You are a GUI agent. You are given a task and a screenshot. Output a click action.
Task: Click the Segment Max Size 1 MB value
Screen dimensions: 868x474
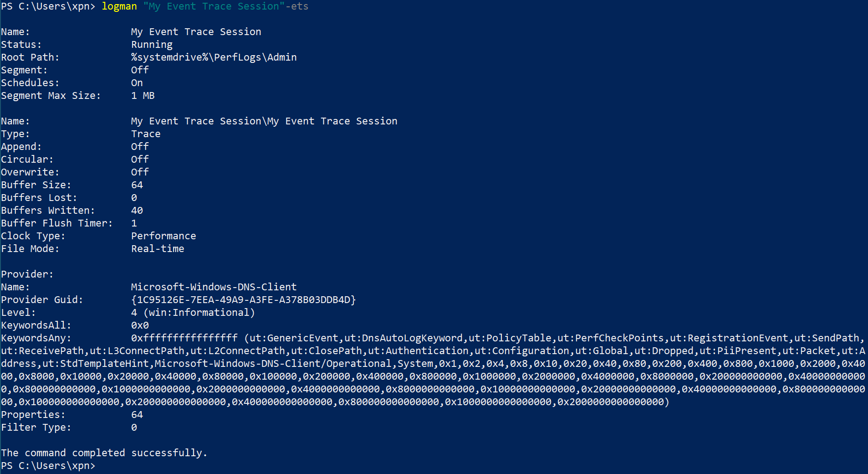click(x=143, y=96)
